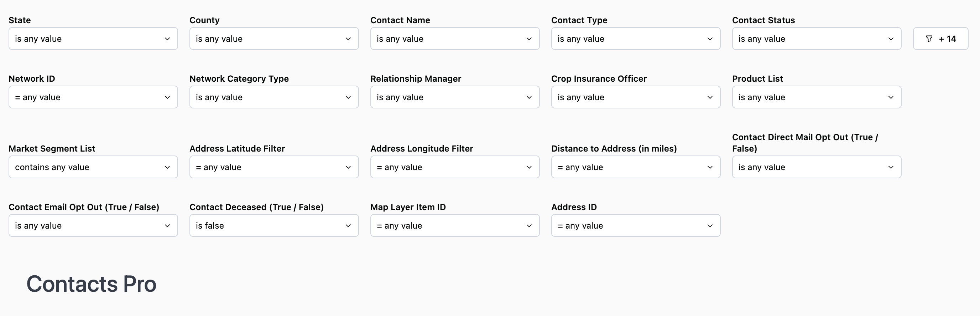980x316 pixels.
Task: Open the Address ID filter dropdown
Action: [636, 226]
